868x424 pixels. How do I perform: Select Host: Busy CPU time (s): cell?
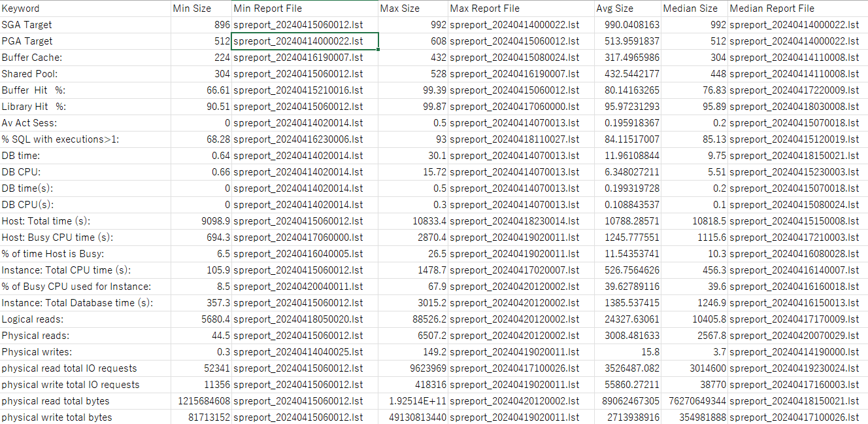coord(86,238)
